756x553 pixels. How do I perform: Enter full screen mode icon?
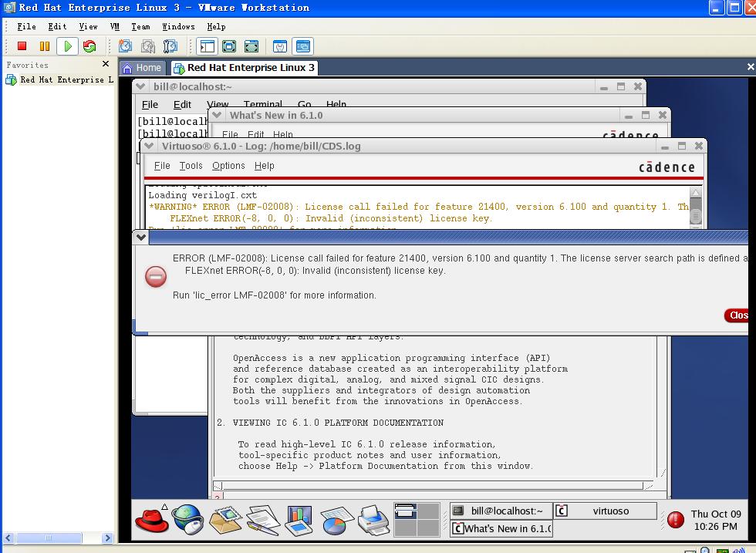point(229,46)
